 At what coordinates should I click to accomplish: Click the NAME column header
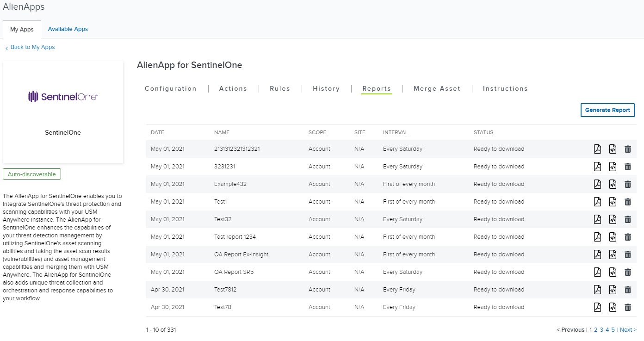[x=222, y=132]
